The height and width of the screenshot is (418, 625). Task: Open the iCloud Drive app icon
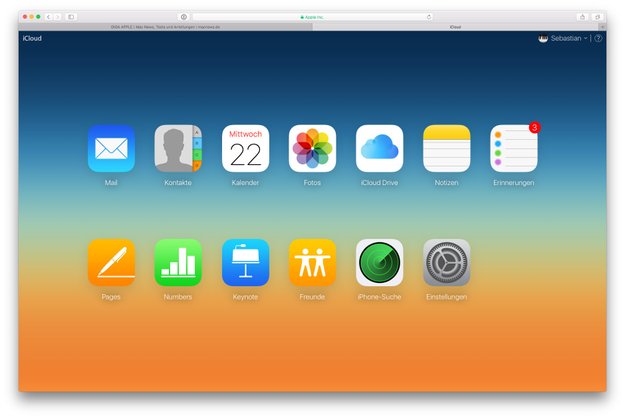379,148
